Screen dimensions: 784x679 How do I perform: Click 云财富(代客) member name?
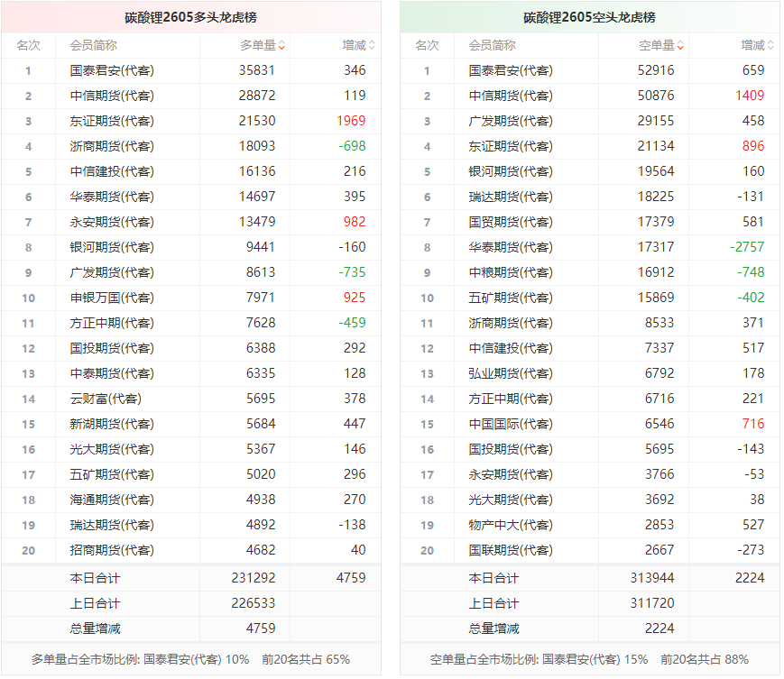point(106,399)
